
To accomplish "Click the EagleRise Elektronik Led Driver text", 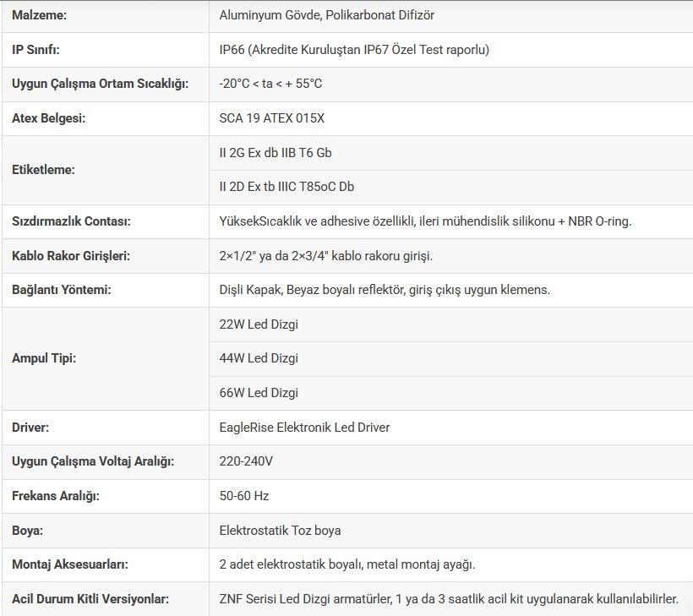I will tap(304, 428).
